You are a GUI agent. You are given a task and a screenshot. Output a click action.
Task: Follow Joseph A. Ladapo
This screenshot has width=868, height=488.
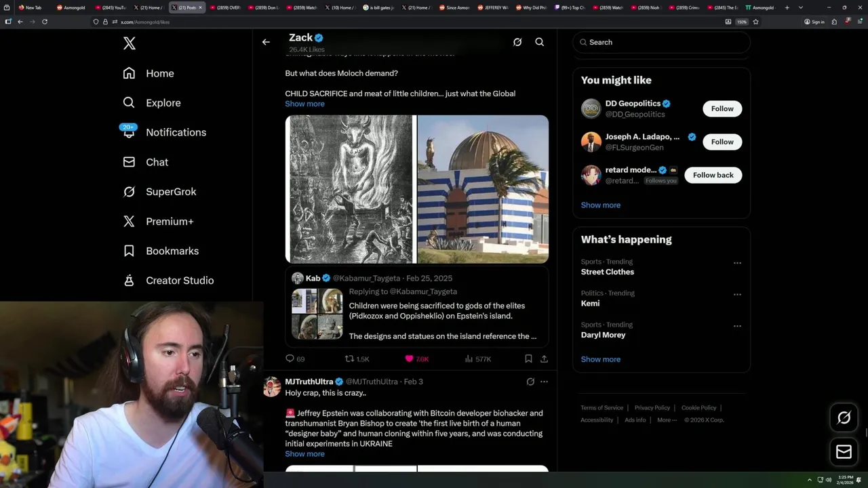tap(722, 142)
